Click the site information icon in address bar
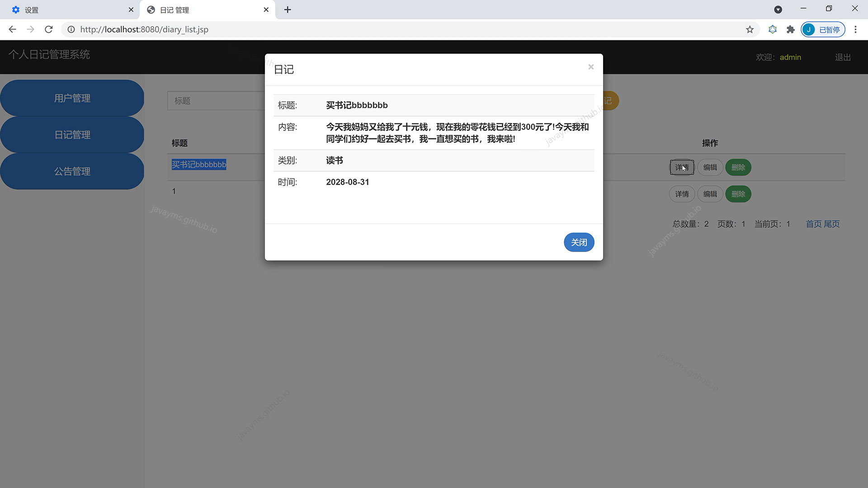 click(71, 29)
